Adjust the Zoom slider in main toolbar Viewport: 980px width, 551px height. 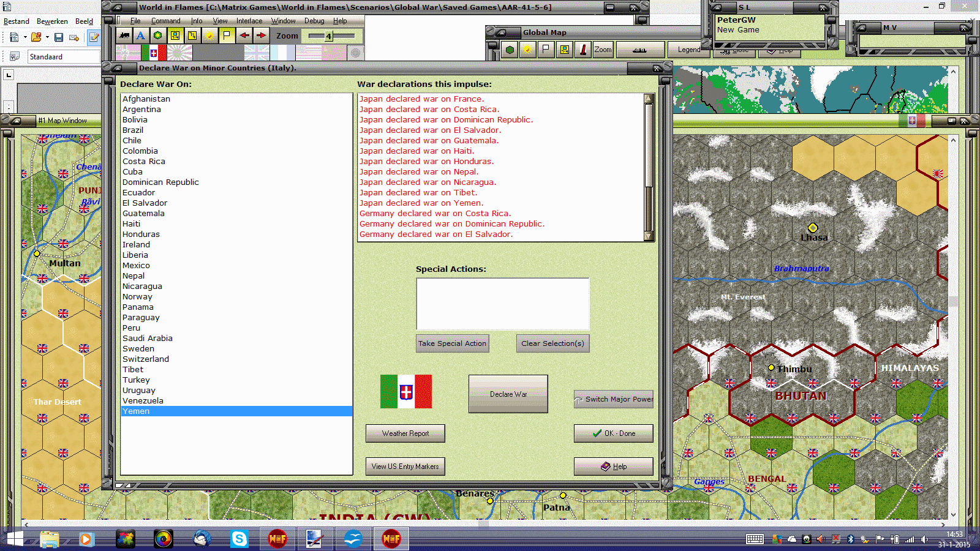coord(331,36)
